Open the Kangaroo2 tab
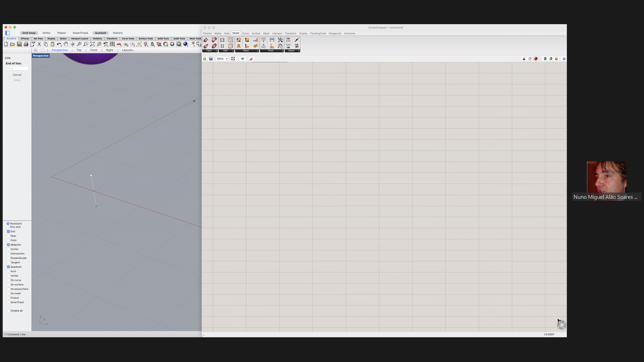This screenshot has width=644, height=362. coord(335,34)
